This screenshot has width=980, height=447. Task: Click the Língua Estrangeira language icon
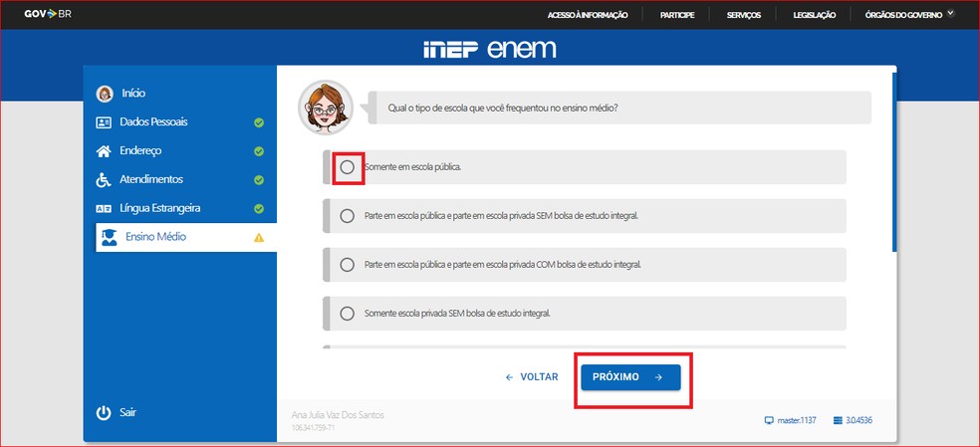[104, 209]
